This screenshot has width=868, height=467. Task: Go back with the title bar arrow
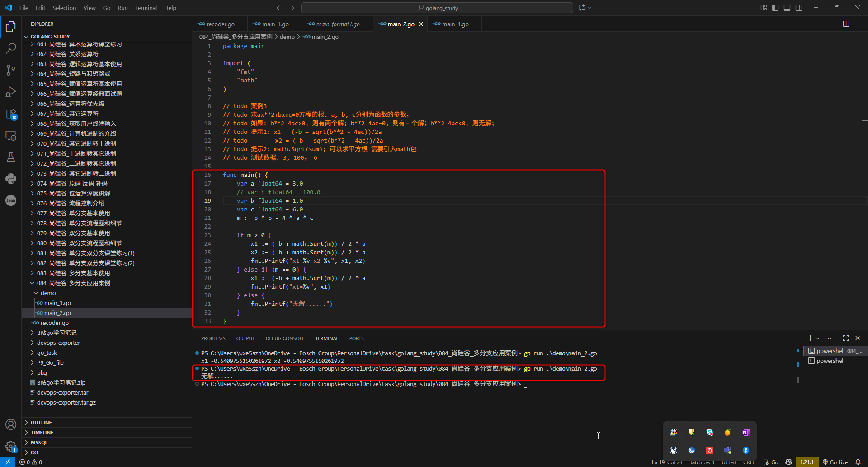tap(279, 8)
